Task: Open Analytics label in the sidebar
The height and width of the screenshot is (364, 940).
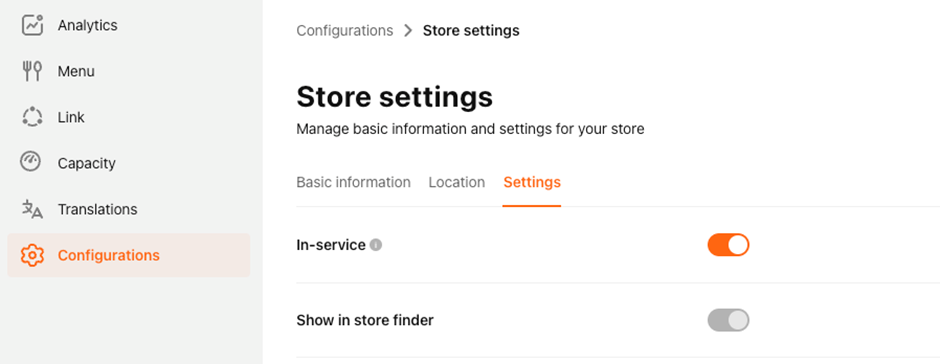Action: [x=88, y=25]
